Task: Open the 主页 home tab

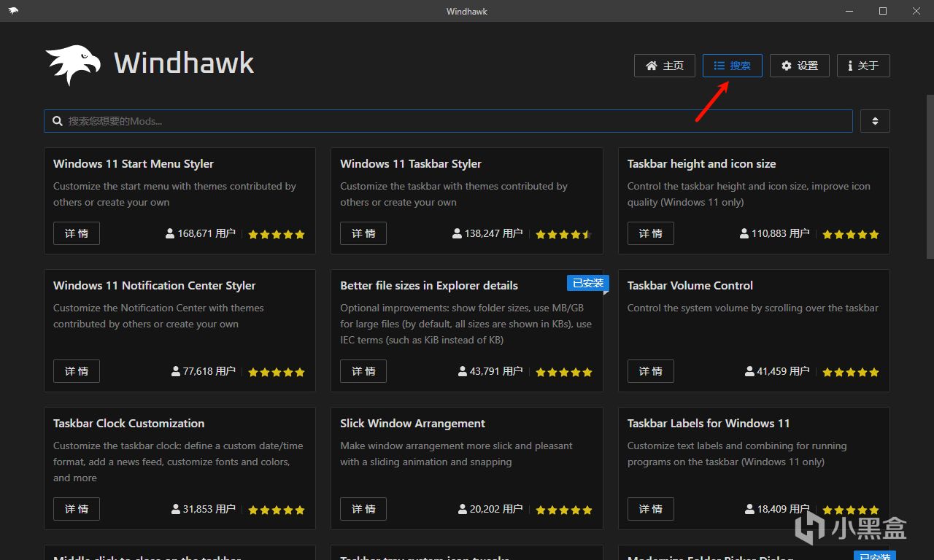Action: [664, 66]
